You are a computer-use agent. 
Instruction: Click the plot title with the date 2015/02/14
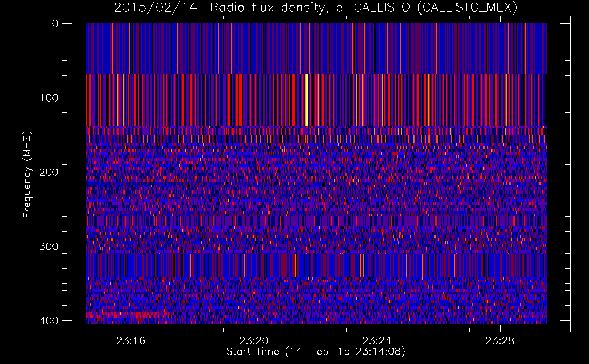[x=316, y=7]
